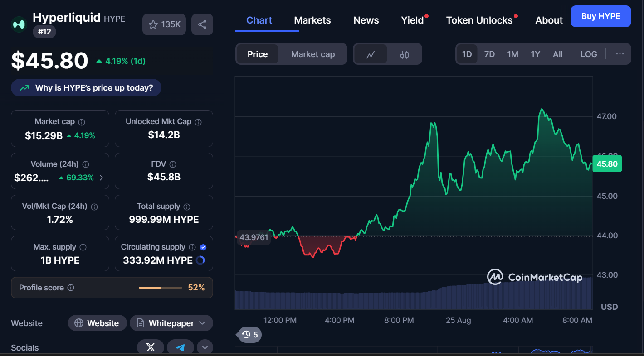Toggle LOG scale on chart
The width and height of the screenshot is (644, 356).
point(589,54)
